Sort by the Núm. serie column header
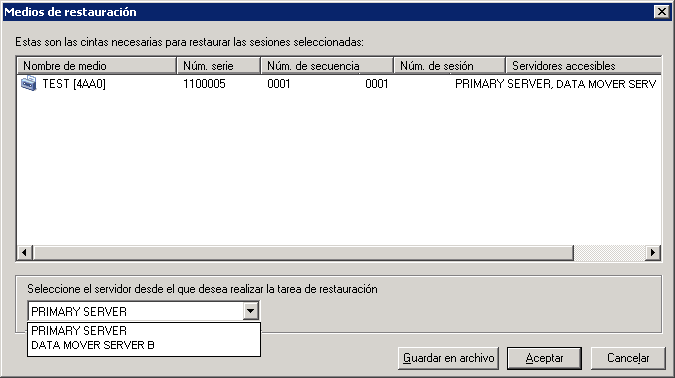Screen dimensions: 675x378 coord(218,66)
